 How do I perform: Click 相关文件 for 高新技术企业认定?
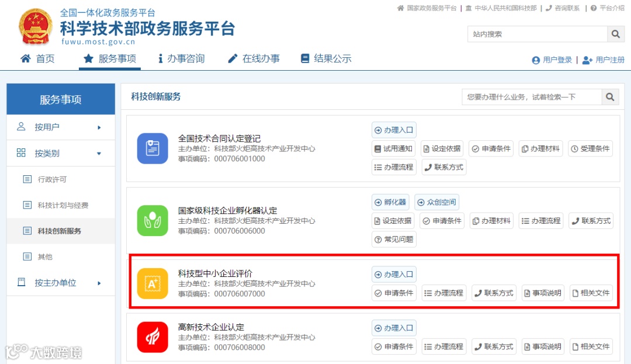[591, 346]
